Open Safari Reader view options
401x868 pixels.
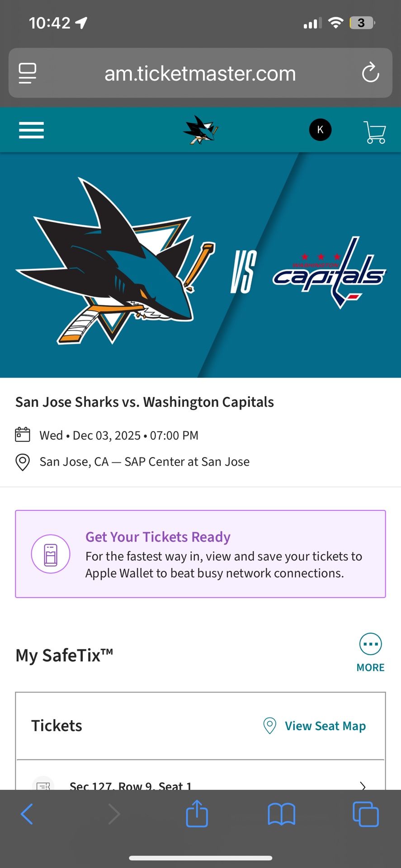pos(27,73)
